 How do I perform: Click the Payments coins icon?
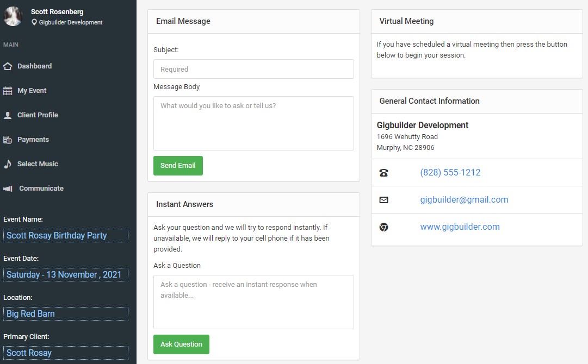[8, 140]
